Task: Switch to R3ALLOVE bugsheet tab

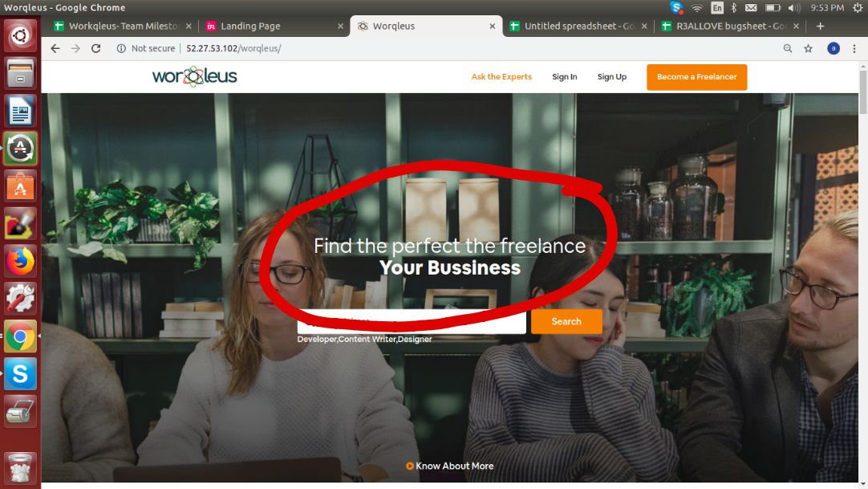Action: click(x=730, y=26)
